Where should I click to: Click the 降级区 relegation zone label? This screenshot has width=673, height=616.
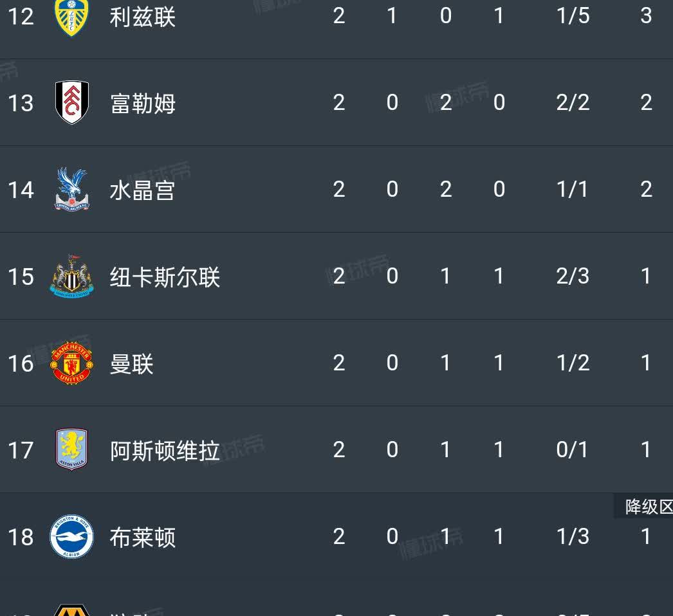coord(648,507)
